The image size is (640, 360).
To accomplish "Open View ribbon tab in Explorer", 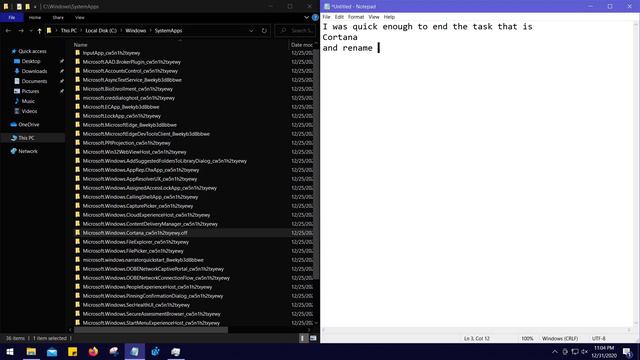I will pyautogui.click(x=80, y=18).
